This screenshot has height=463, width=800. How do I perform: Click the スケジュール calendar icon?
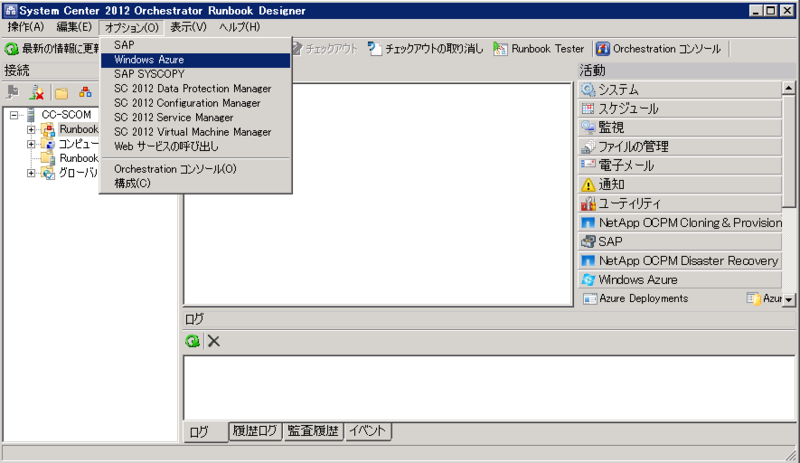click(x=588, y=109)
